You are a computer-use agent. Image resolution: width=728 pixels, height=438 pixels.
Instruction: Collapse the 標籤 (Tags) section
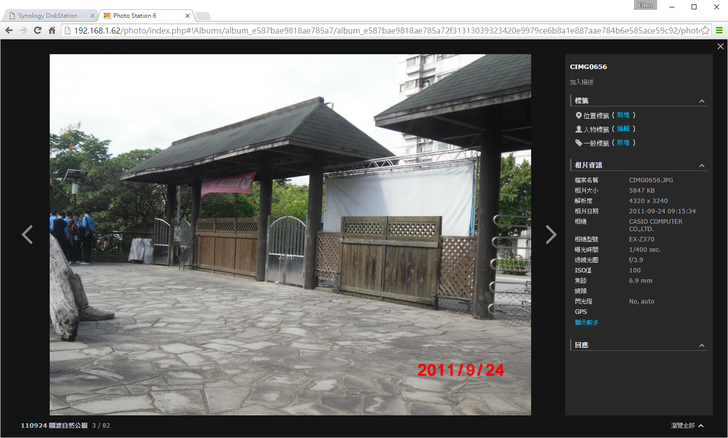tap(702, 101)
